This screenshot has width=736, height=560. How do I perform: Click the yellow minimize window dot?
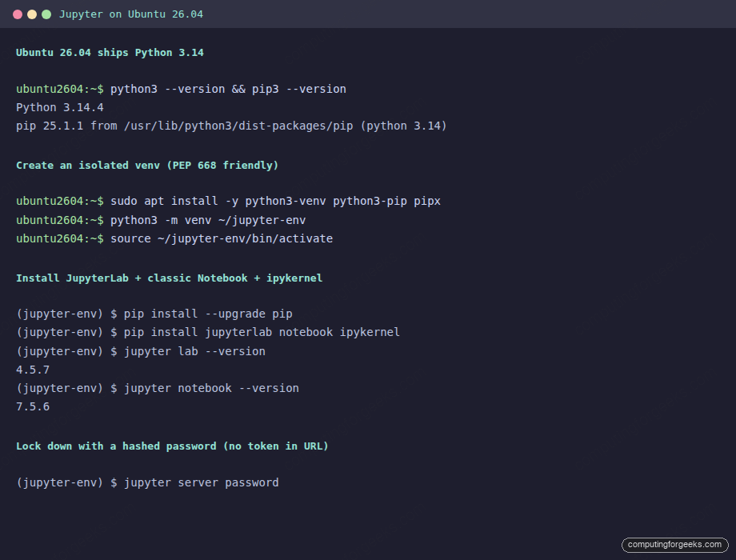pos(32,14)
